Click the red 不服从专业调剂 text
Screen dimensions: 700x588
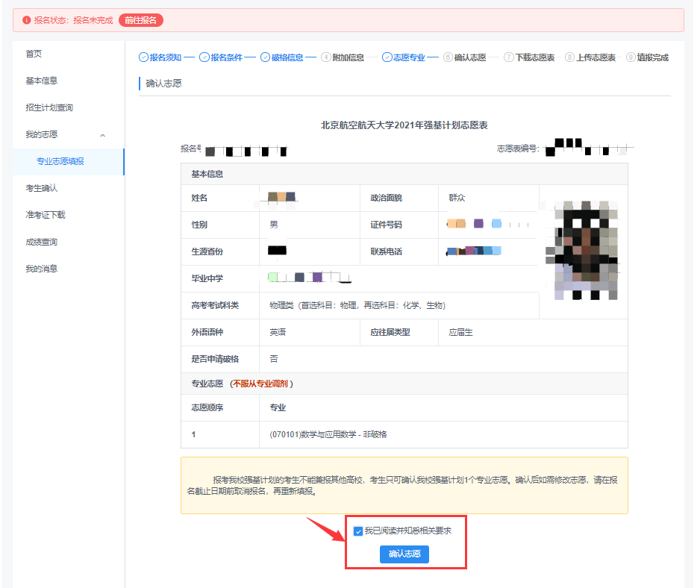260,384
